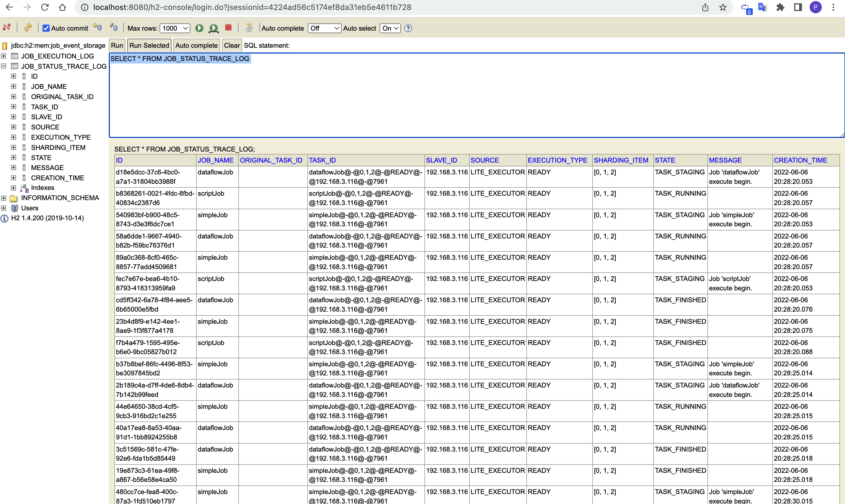Click the Run Selected button
This screenshot has width=845, height=504.
149,46
